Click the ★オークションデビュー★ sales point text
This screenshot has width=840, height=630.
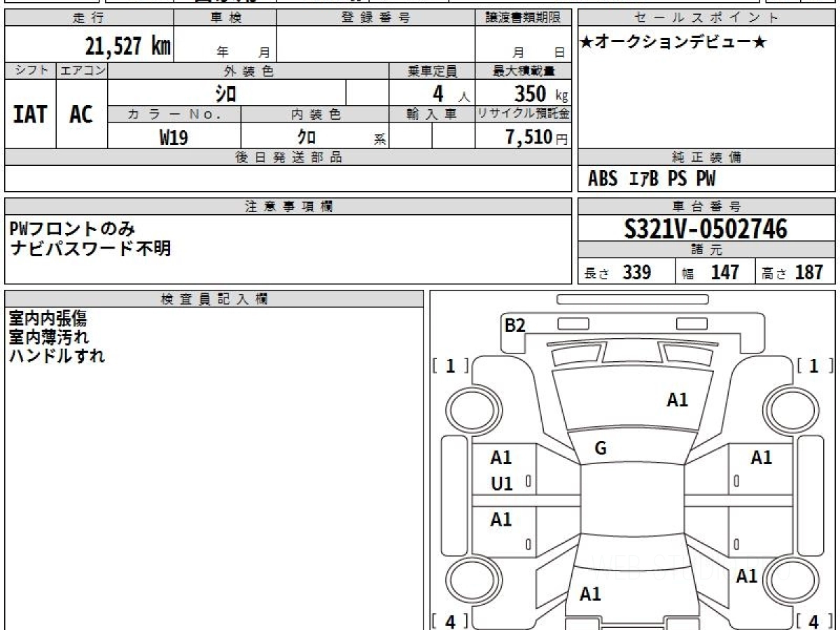tap(673, 43)
